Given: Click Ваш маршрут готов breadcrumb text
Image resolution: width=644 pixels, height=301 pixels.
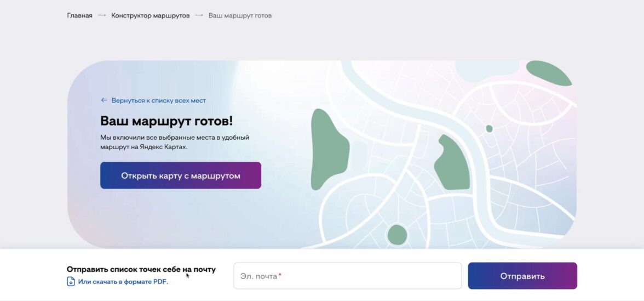Looking at the screenshot, I should click(240, 15).
